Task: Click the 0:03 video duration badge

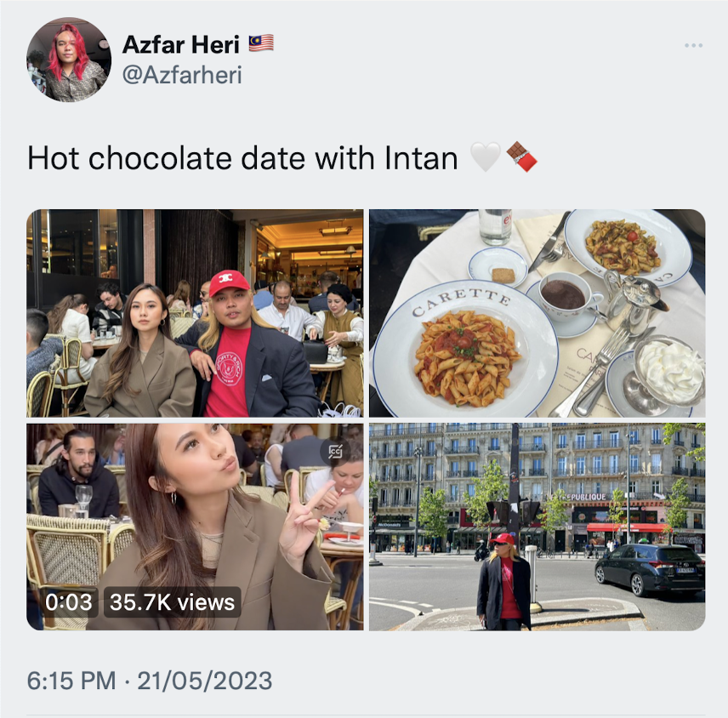Action: 69,602
